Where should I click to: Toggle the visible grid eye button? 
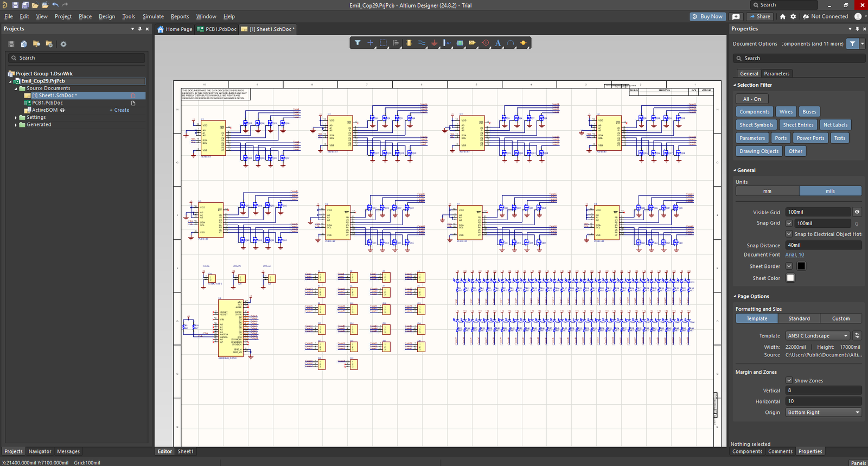857,212
